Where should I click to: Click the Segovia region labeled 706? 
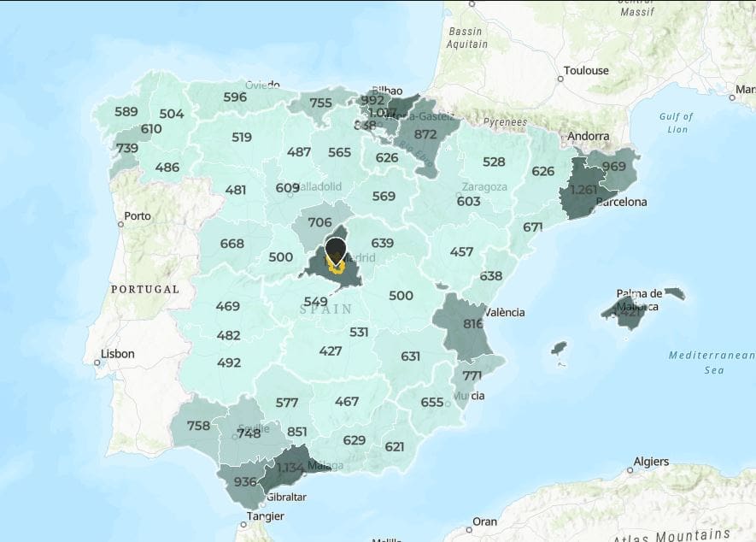pos(319,223)
